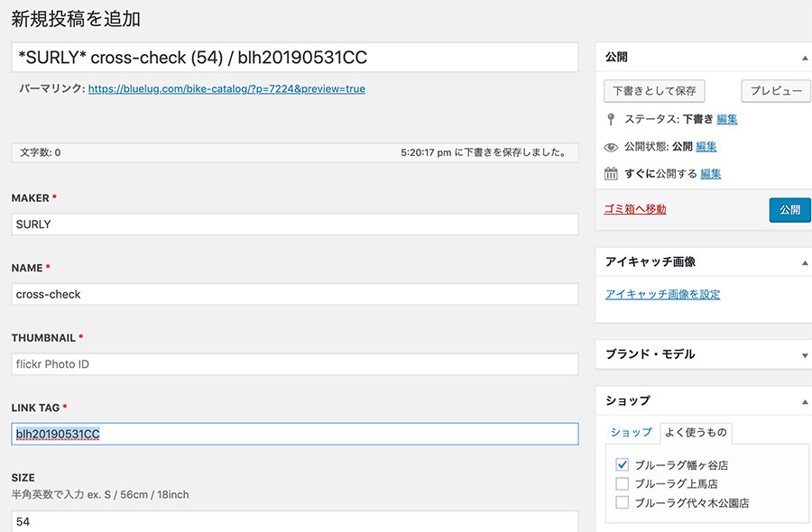Click the LINK TAG input field

tap(295, 435)
